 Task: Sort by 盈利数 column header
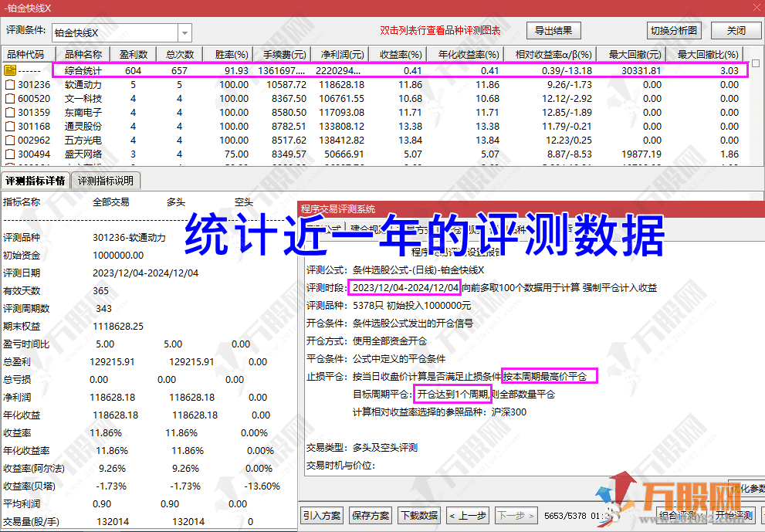click(x=134, y=54)
